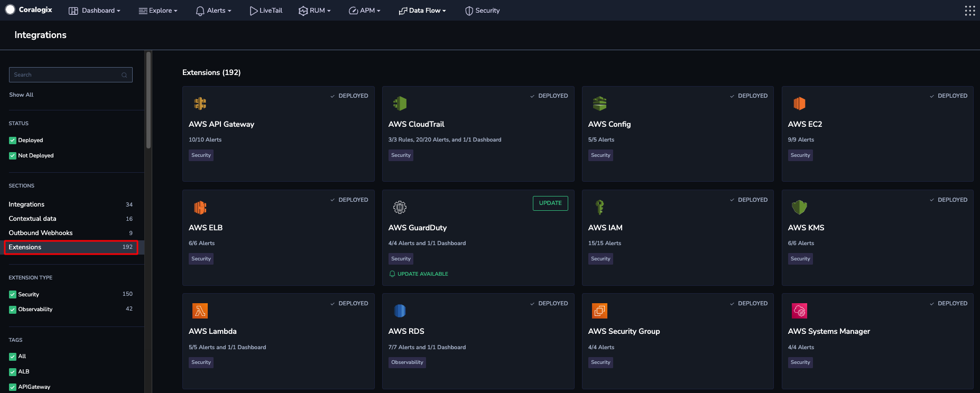Click the Coralogix logo icon

coord(10,10)
